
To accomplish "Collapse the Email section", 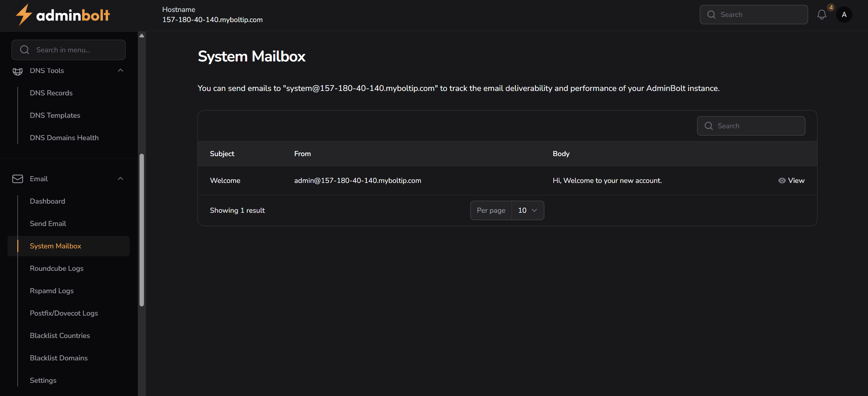I will point(120,178).
